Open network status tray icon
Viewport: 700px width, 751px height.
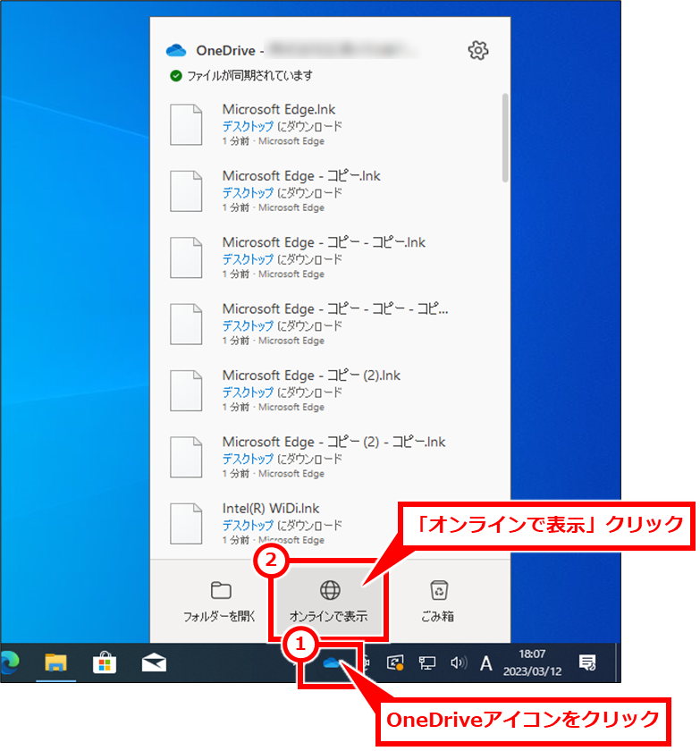tap(426, 662)
